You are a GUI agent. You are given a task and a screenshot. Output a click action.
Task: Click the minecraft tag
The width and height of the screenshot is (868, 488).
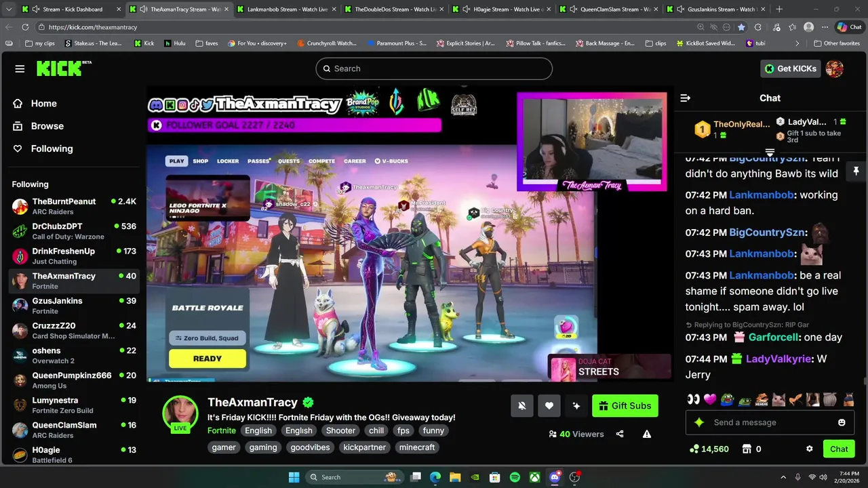click(417, 447)
